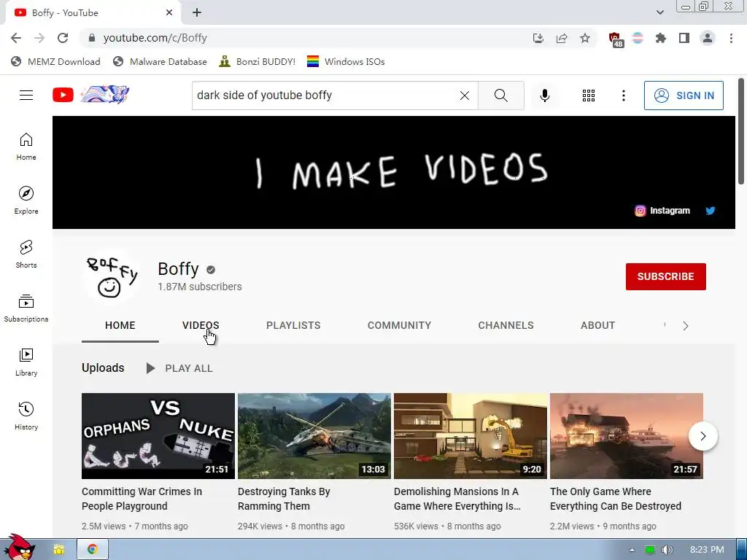Switch to the COMMUNITY tab
The height and width of the screenshot is (560, 747).
pyautogui.click(x=399, y=325)
